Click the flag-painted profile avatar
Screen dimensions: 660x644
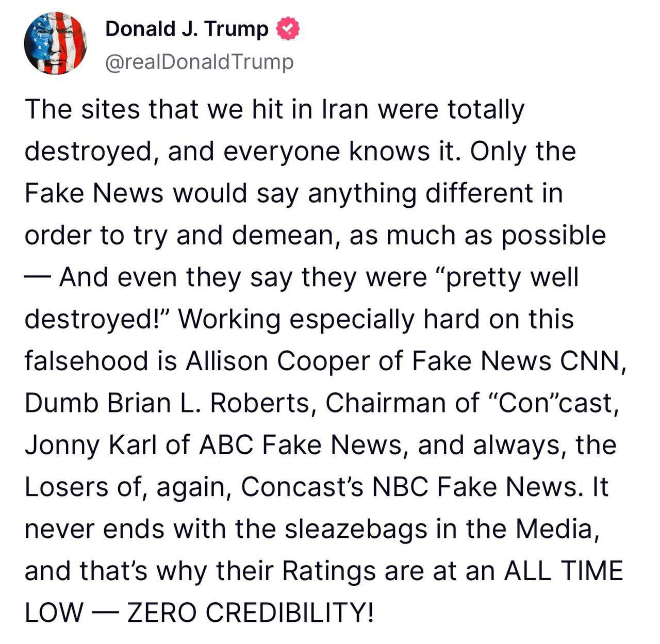pyautogui.click(x=56, y=44)
